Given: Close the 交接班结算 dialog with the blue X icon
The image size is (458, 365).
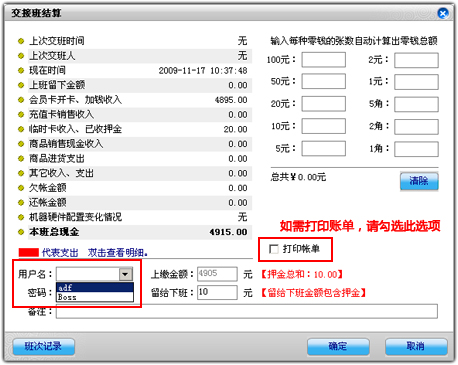Looking at the screenshot, I should pos(443,13).
